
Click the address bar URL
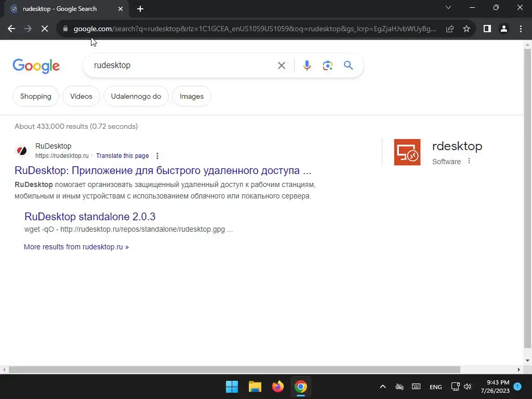click(255, 29)
